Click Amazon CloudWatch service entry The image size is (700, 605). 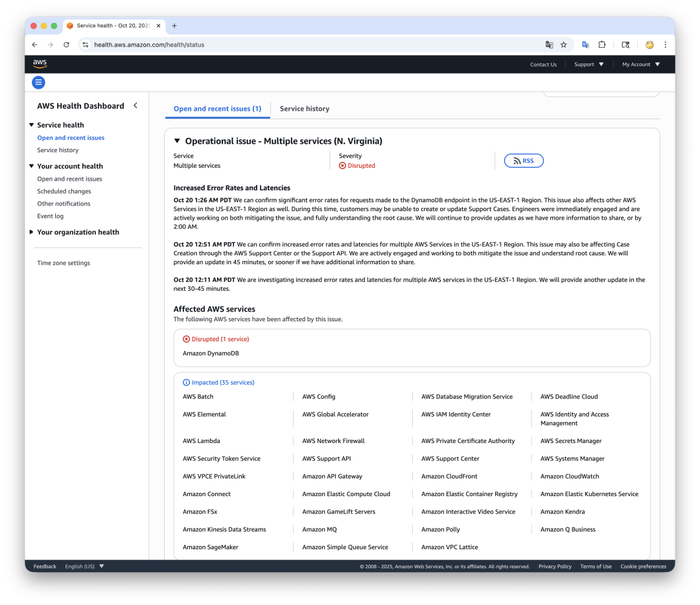pos(570,477)
